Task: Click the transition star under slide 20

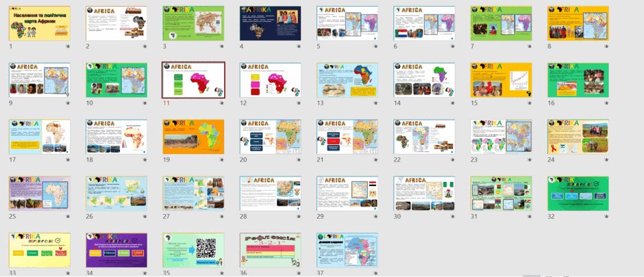Action: click(299, 160)
